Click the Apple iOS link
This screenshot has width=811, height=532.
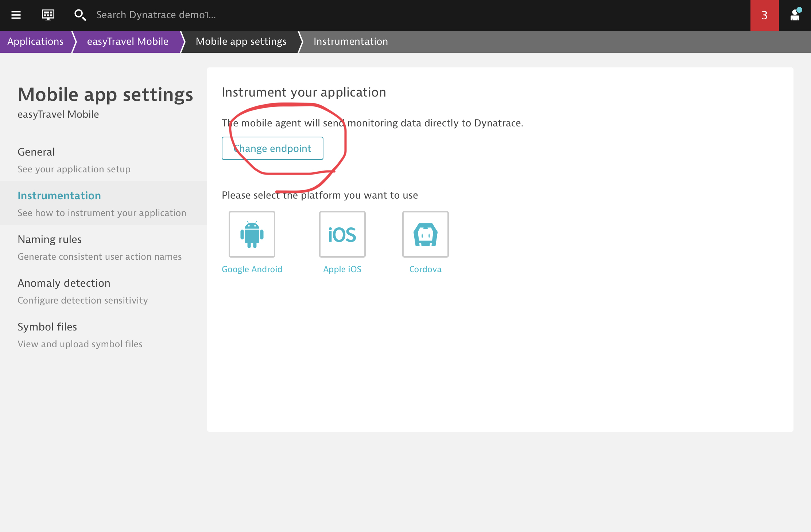pyautogui.click(x=342, y=269)
